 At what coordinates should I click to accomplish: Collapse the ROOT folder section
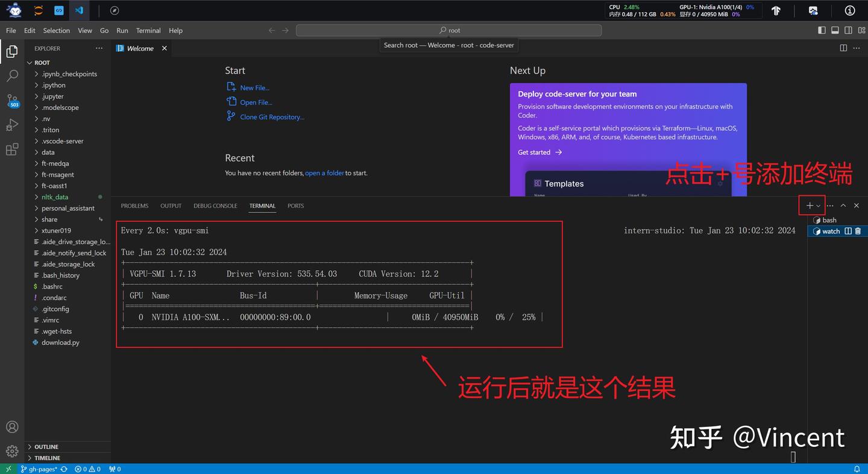[x=68, y=63]
